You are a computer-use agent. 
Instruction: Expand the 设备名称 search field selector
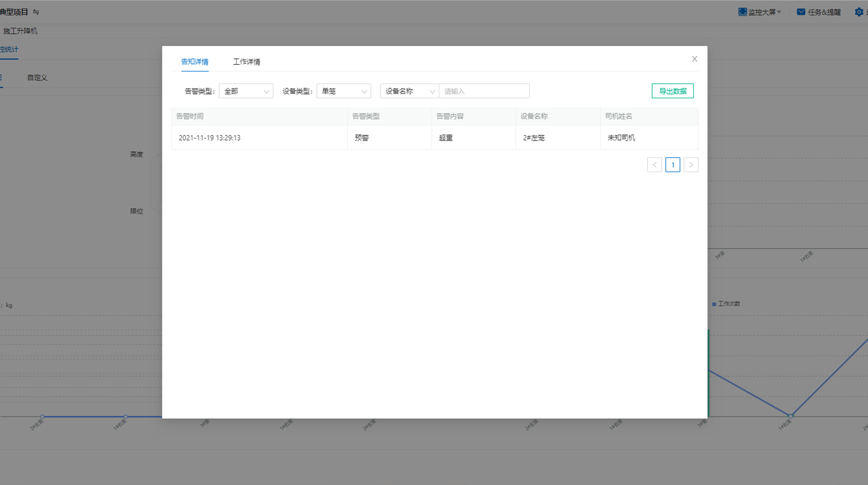pos(409,91)
